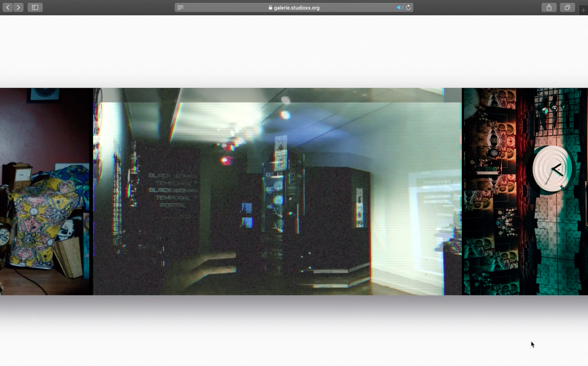Show all tabs overview
588x366 pixels.
coord(568,7)
